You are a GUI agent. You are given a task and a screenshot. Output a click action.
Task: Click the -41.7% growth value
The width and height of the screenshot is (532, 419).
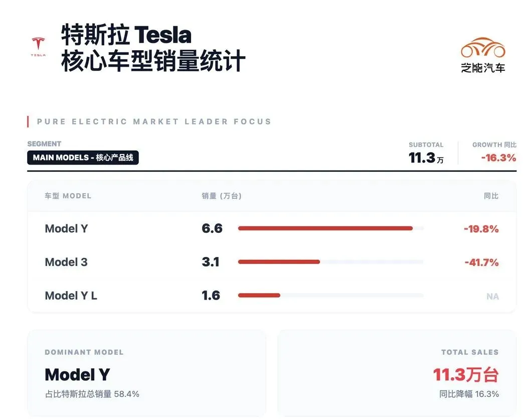coord(481,262)
